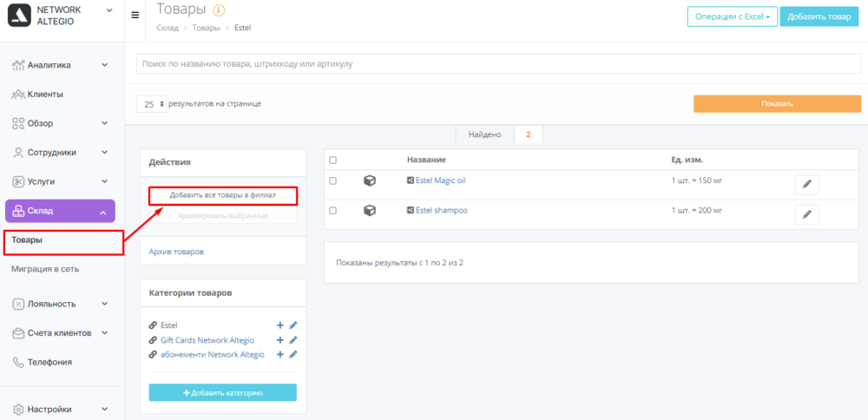
Task: Click the Настройки gear icon
Action: 18,410
